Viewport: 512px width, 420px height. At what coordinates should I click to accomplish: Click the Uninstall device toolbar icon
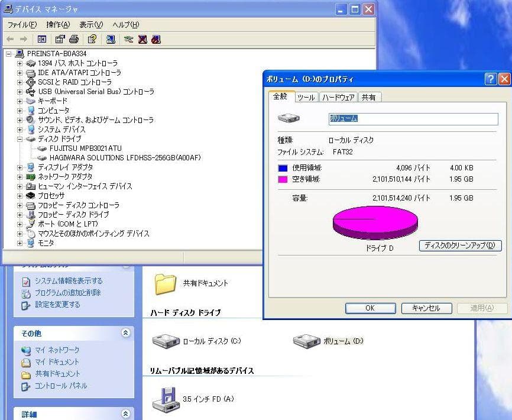click(x=155, y=40)
